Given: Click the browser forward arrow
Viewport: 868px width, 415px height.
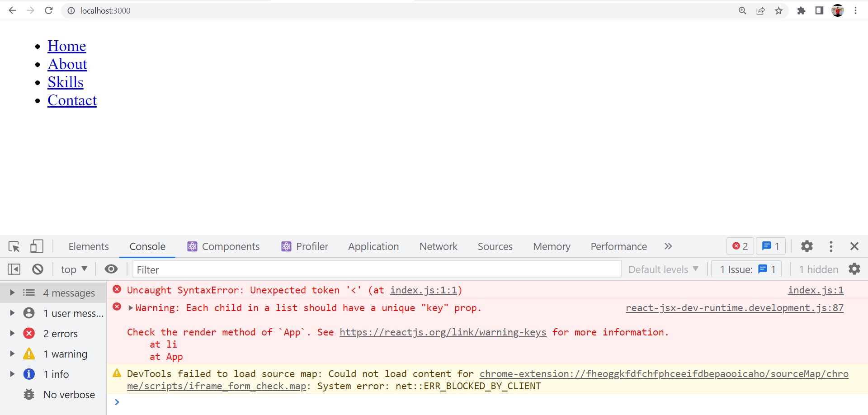Looking at the screenshot, I should click(30, 10).
